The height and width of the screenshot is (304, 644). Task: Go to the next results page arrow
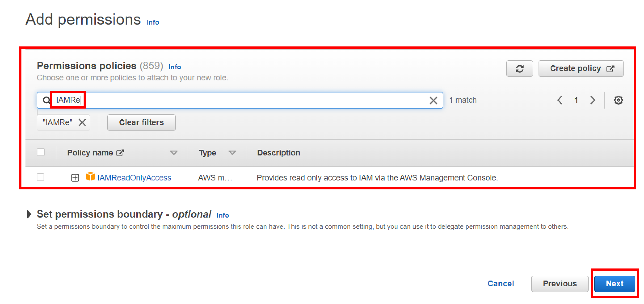pos(593,100)
